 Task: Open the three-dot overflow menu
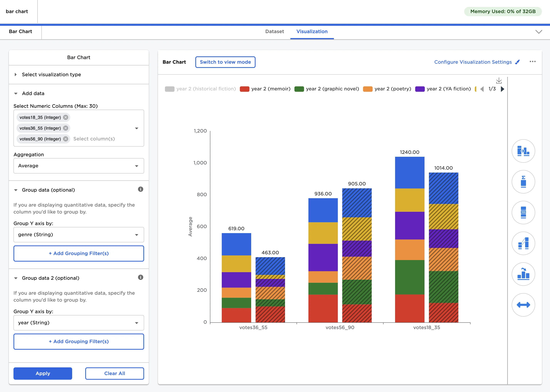[533, 62]
